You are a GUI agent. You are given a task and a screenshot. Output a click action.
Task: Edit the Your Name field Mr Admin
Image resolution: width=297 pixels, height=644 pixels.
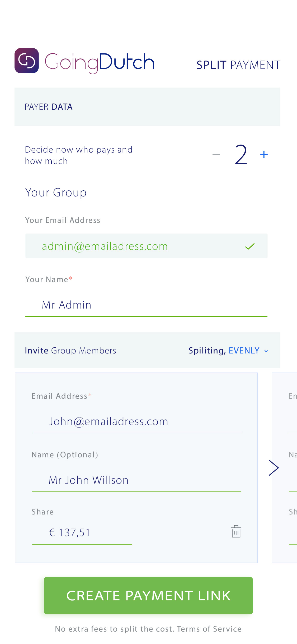146,305
